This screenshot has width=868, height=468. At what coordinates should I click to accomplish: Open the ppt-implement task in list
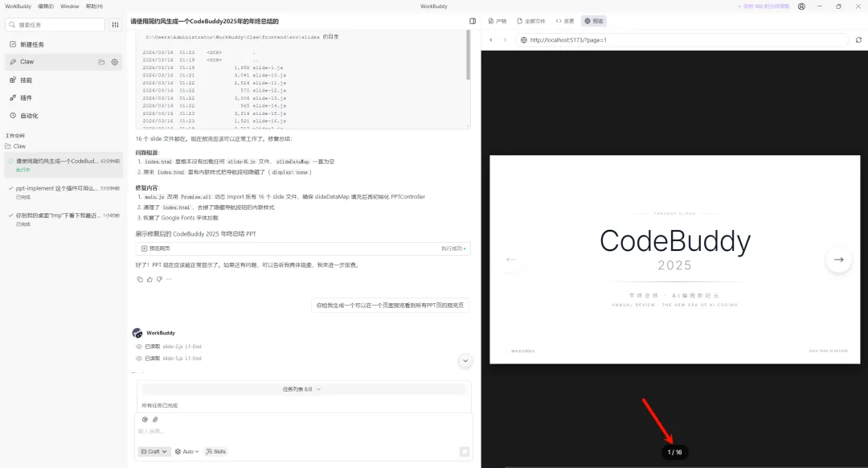pos(63,192)
